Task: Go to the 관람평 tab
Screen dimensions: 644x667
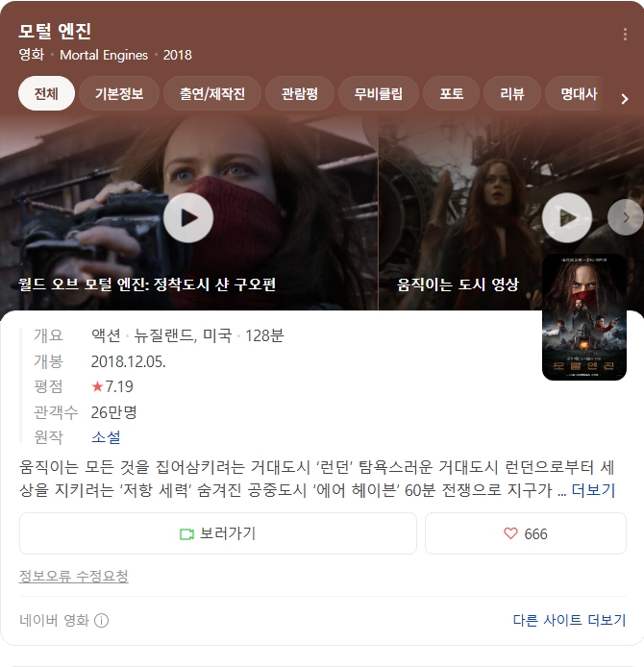Action: point(300,93)
